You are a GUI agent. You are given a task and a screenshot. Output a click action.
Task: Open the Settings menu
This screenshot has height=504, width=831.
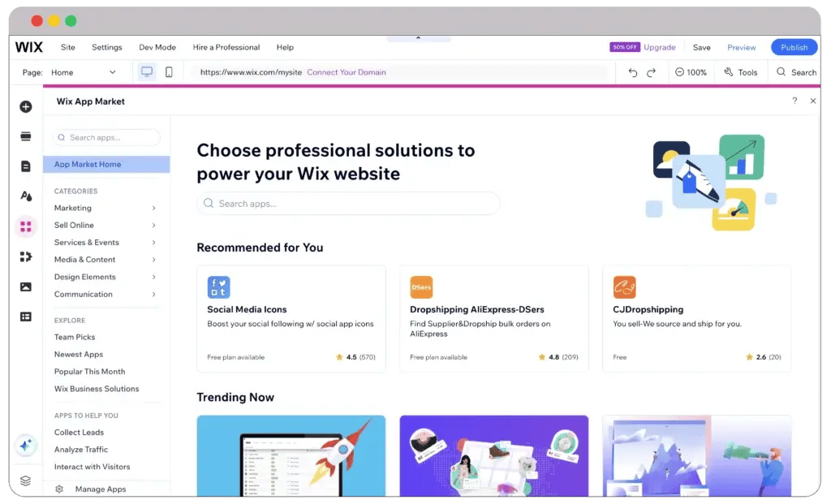click(x=106, y=47)
